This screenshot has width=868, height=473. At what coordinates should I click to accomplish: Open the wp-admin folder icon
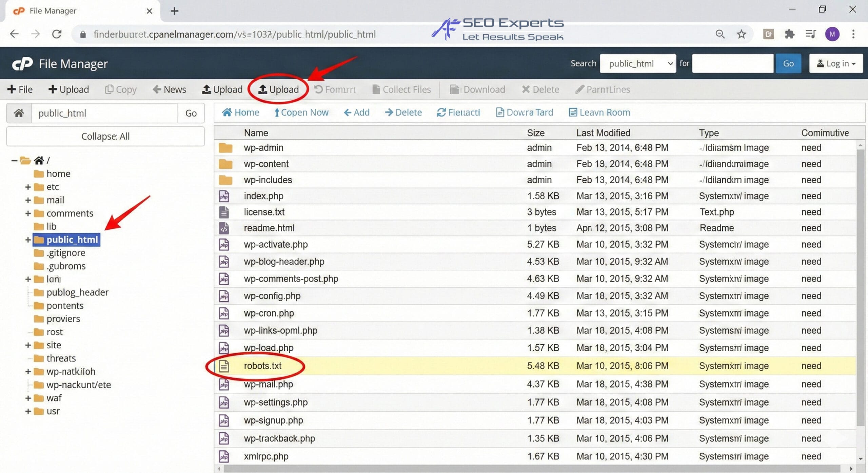point(225,147)
